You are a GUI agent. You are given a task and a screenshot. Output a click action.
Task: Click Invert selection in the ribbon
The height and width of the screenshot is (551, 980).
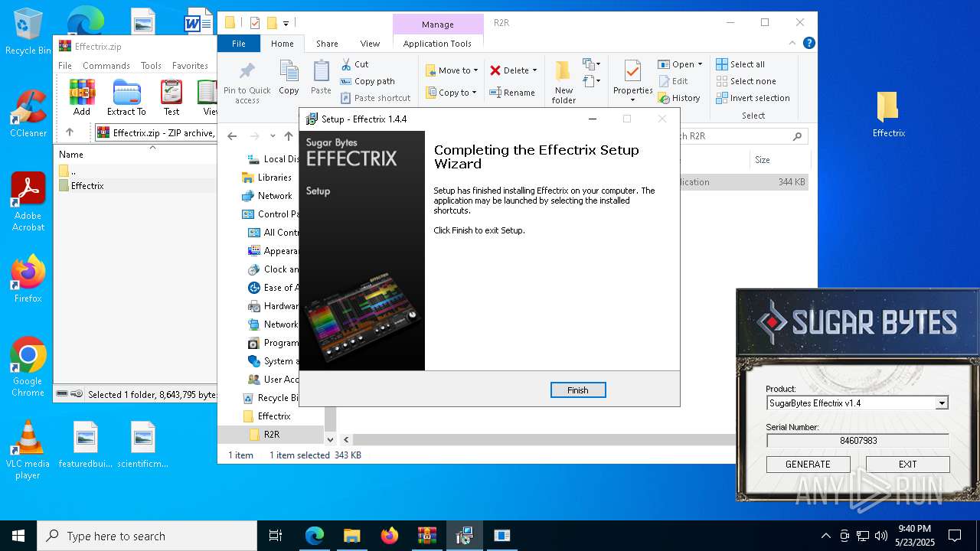point(753,98)
